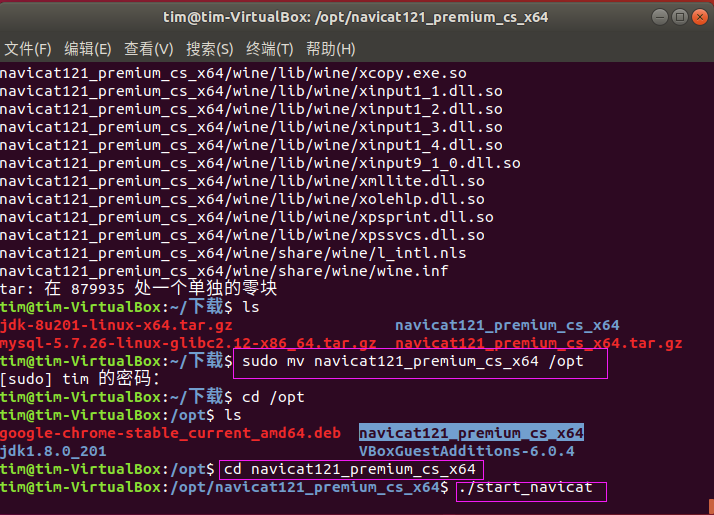714x515 pixels.
Task: Open the 编辑(E) menu
Action: (x=87, y=49)
